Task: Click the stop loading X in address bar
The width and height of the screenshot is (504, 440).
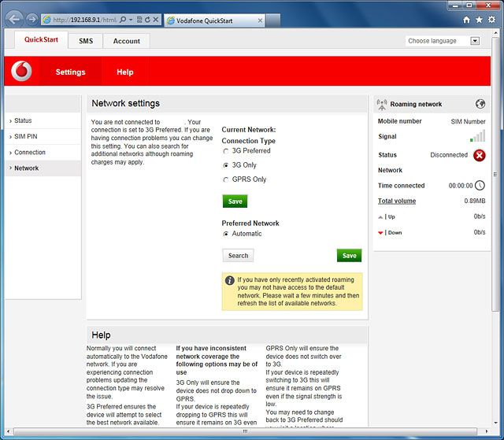Action: [x=156, y=20]
